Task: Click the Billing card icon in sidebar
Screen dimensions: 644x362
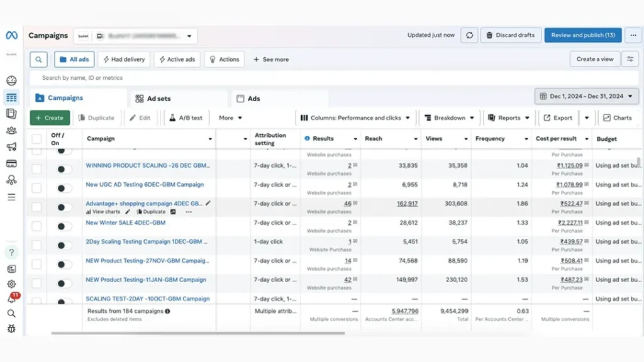Action: click(11, 163)
